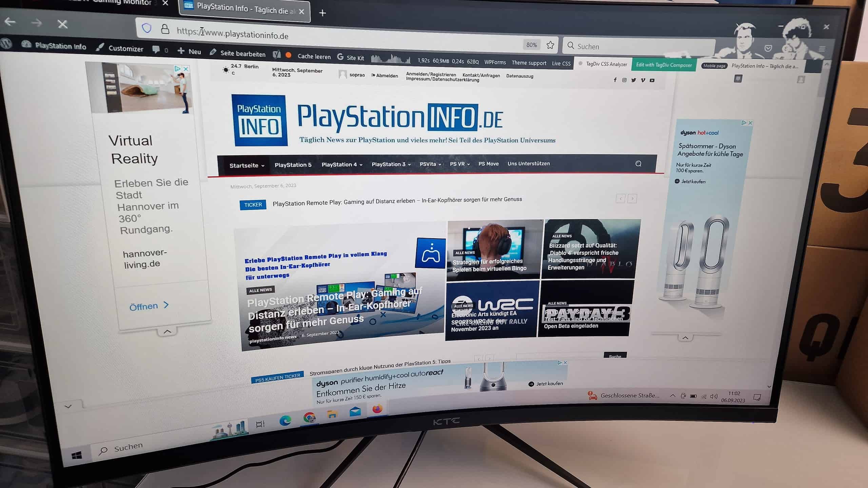Open the PlayStation 5 menu item
Image resolution: width=868 pixels, height=488 pixels.
[293, 165]
